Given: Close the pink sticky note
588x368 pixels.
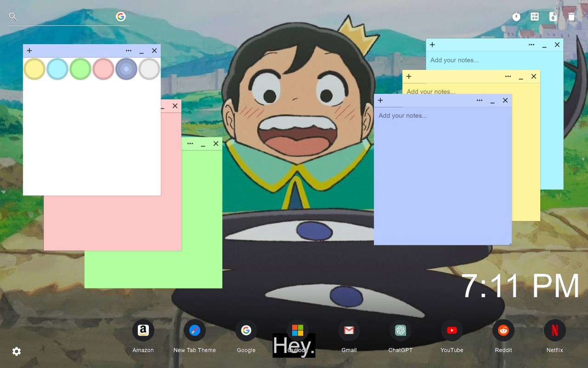Looking at the screenshot, I should click(175, 106).
